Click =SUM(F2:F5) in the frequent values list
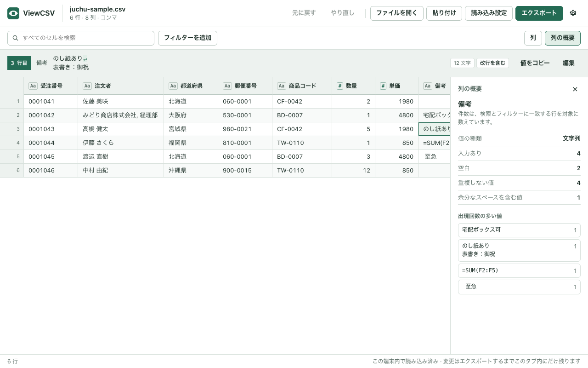This screenshot has height=368, width=588. [x=519, y=271]
